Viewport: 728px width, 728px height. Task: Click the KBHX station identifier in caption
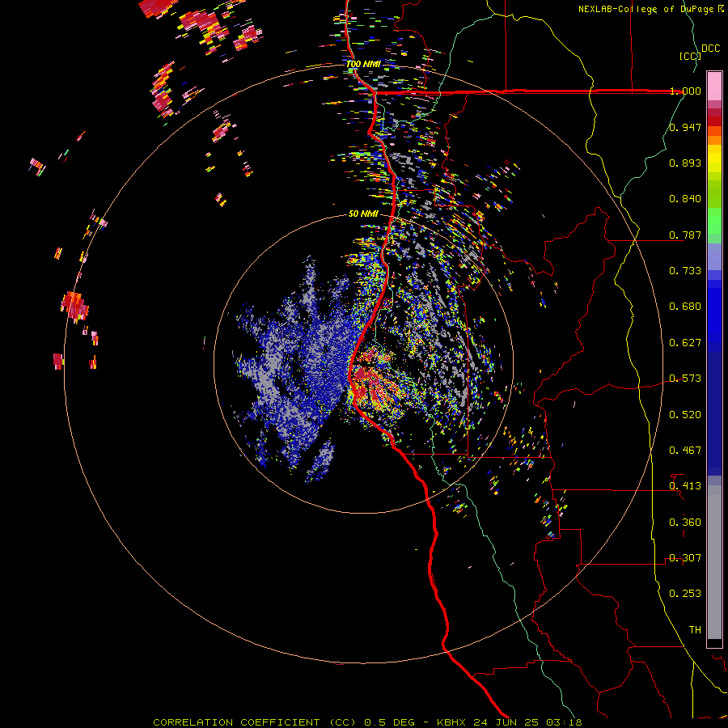click(x=452, y=722)
